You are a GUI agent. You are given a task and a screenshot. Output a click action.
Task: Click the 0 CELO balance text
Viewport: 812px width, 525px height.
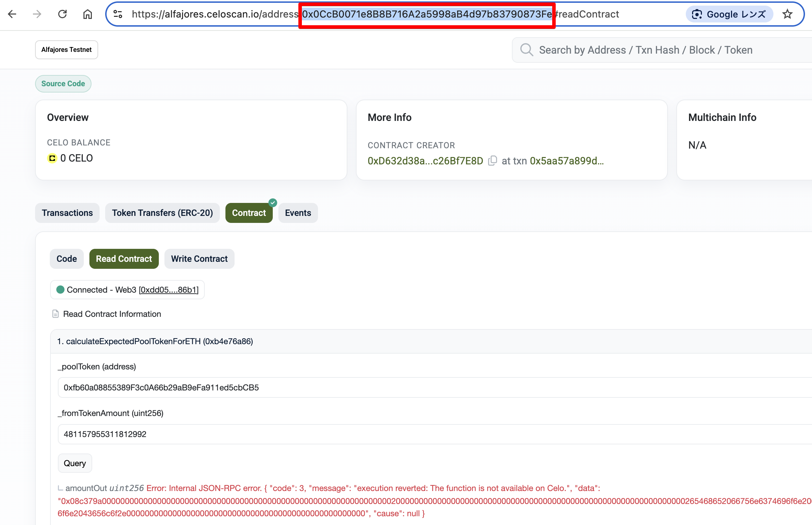tap(76, 158)
